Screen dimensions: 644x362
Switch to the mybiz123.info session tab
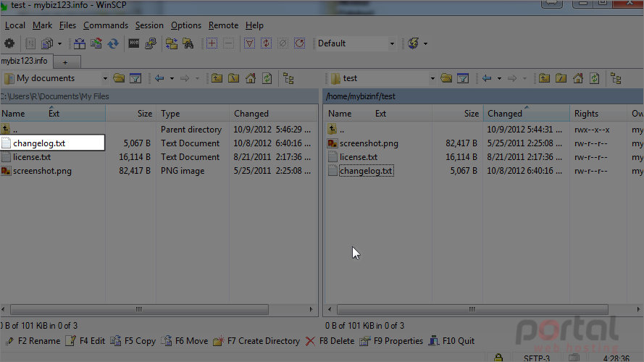[25, 61]
